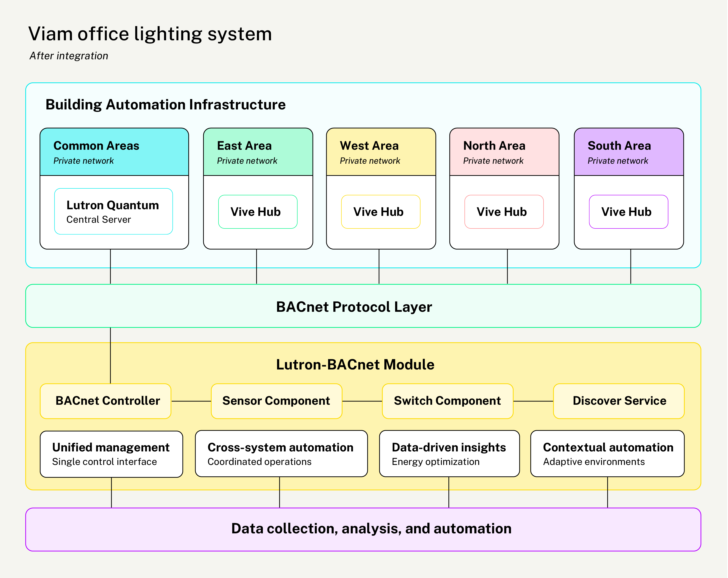The height and width of the screenshot is (578, 728).
Task: Select the 'Lutron-BACnet Module' heading
Action: pos(355,365)
